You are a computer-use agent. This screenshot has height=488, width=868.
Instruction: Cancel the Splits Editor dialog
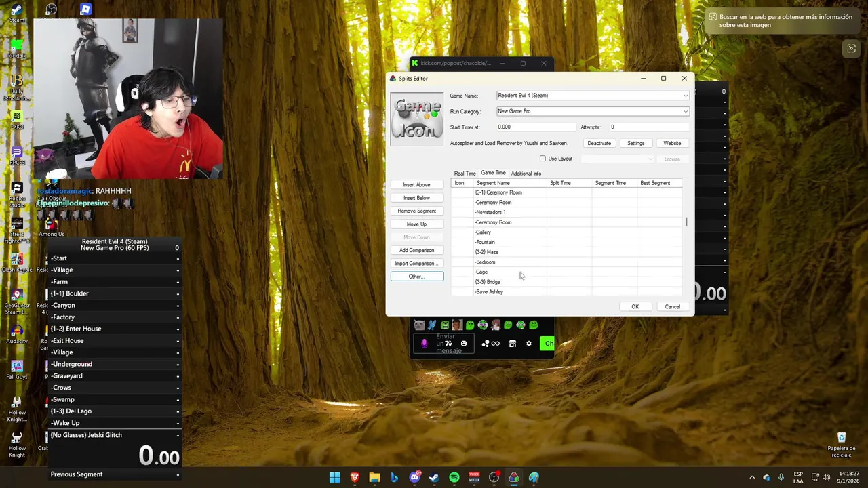672,307
